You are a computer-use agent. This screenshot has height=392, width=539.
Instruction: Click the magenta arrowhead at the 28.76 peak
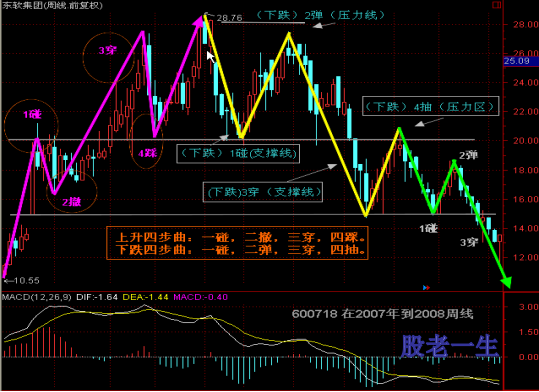coord(197,21)
